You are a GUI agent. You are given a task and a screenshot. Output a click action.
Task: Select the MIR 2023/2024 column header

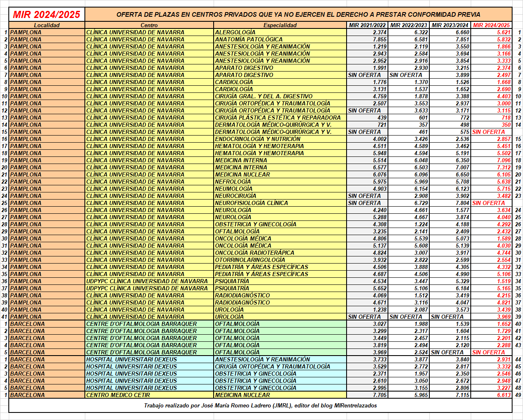(450, 25)
